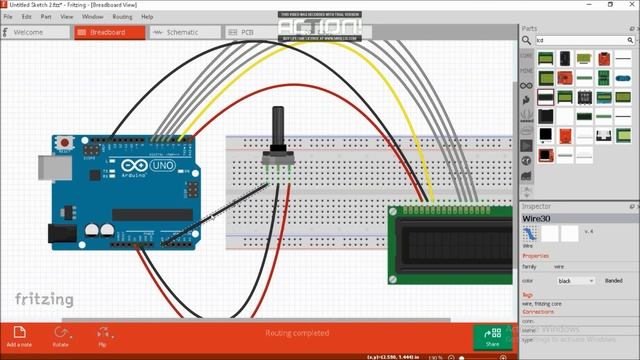
Task: Select the Arduino parts bin infinity icon
Action: coord(526,86)
